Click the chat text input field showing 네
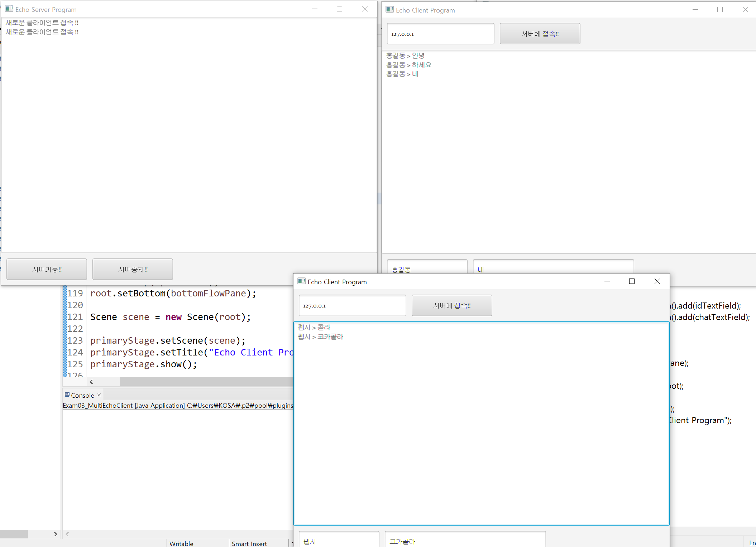Image resolution: width=756 pixels, height=547 pixels. coord(554,270)
